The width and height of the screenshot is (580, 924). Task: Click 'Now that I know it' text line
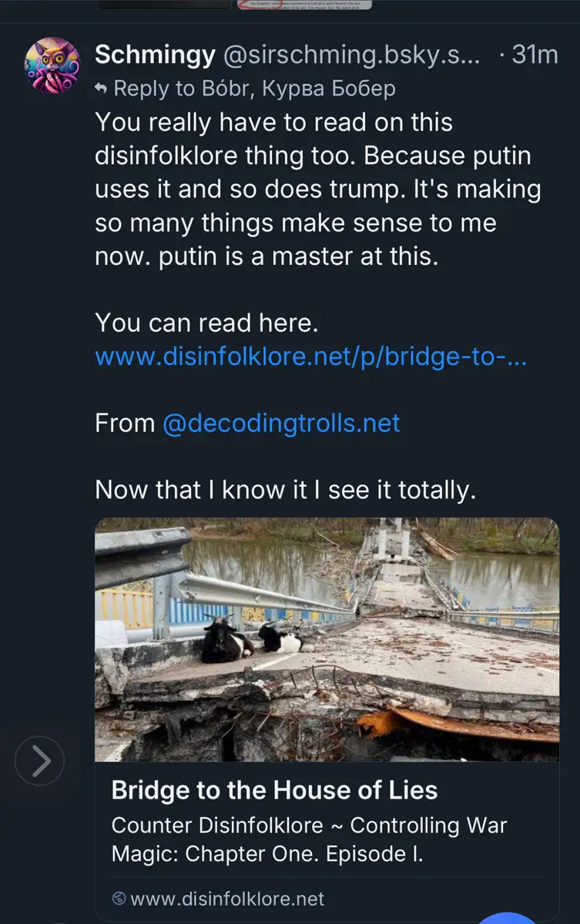[x=285, y=490]
